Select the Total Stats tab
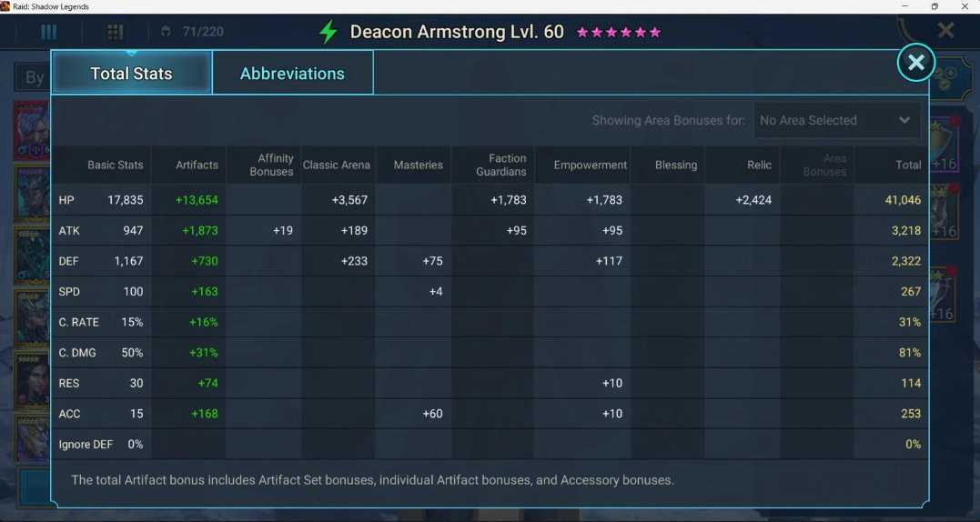The width and height of the screenshot is (980, 522). coord(131,73)
